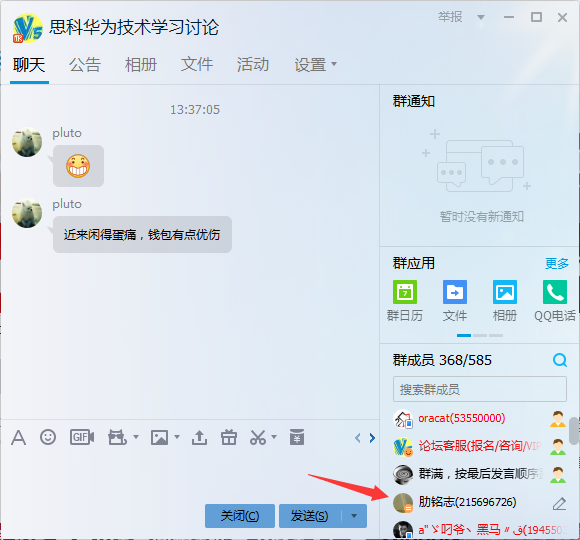
Task: Open the 相册 group app icon
Action: (505, 292)
